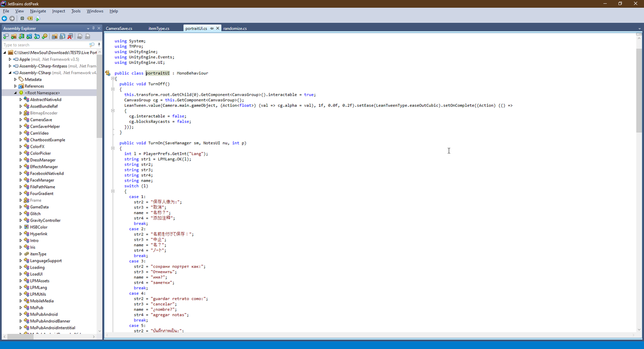Click the search options magnifier icon
Image resolution: width=644 pixels, height=349 pixels.
pos(92,45)
